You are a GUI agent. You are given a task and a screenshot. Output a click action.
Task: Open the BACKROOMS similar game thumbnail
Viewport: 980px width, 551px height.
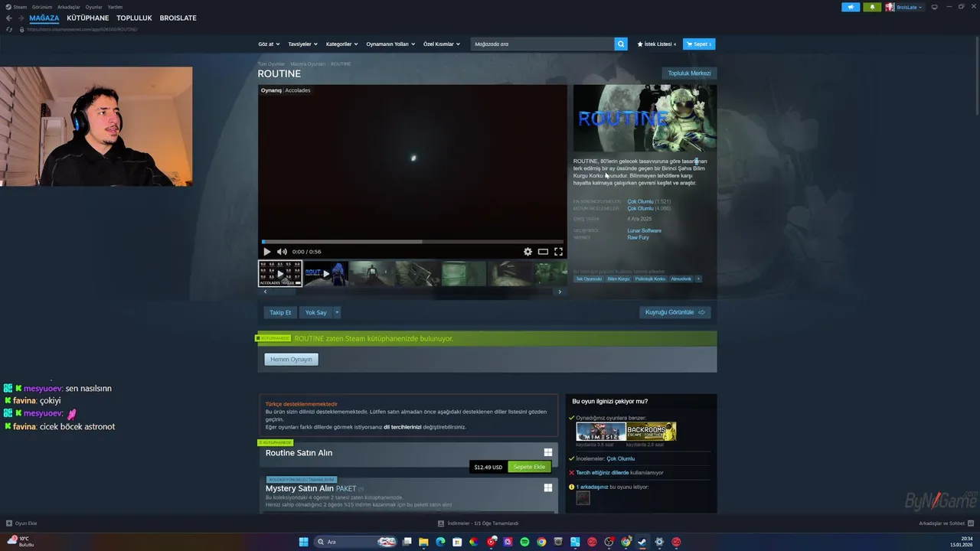[652, 432]
